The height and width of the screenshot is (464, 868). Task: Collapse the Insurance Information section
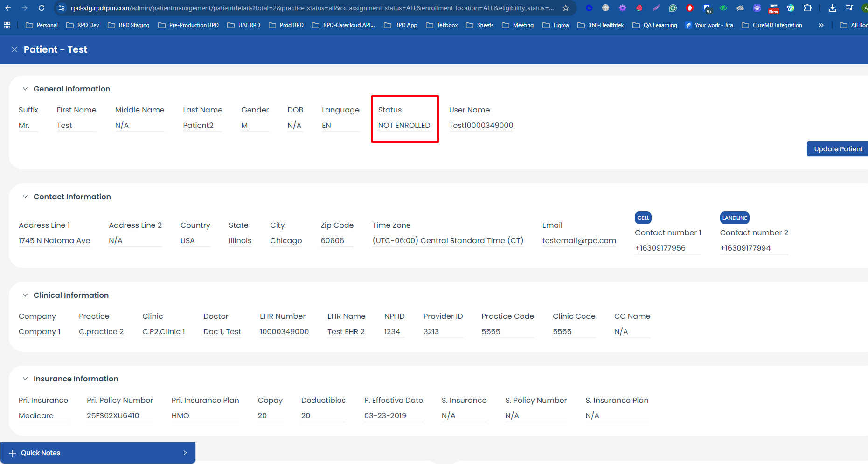(25, 379)
